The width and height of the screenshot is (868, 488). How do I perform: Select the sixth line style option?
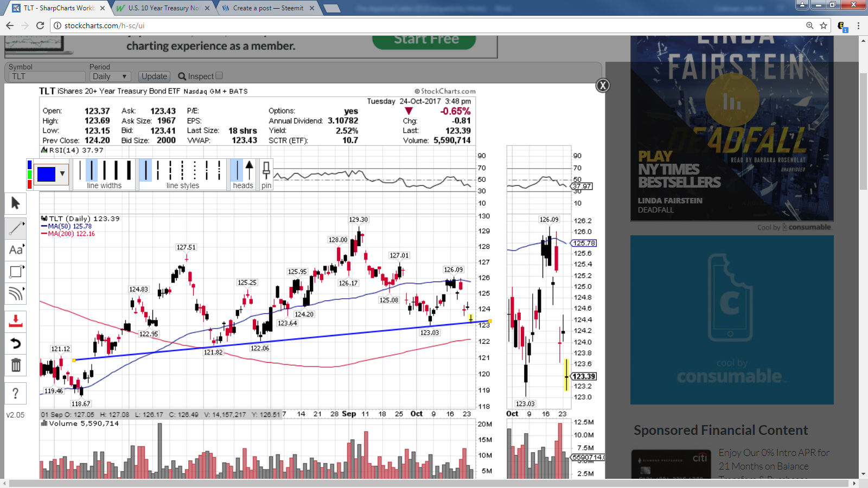(207, 170)
